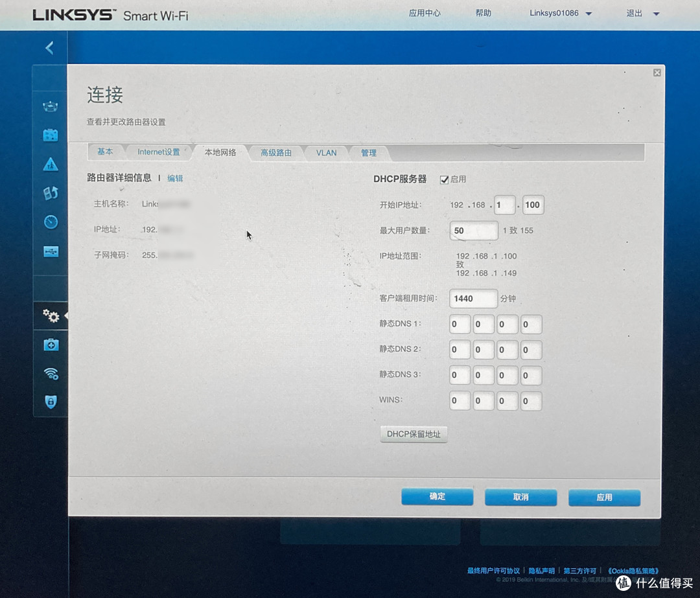Screen dimensions: 700x598
Task: Open the Security shield icon
Action: point(51,402)
